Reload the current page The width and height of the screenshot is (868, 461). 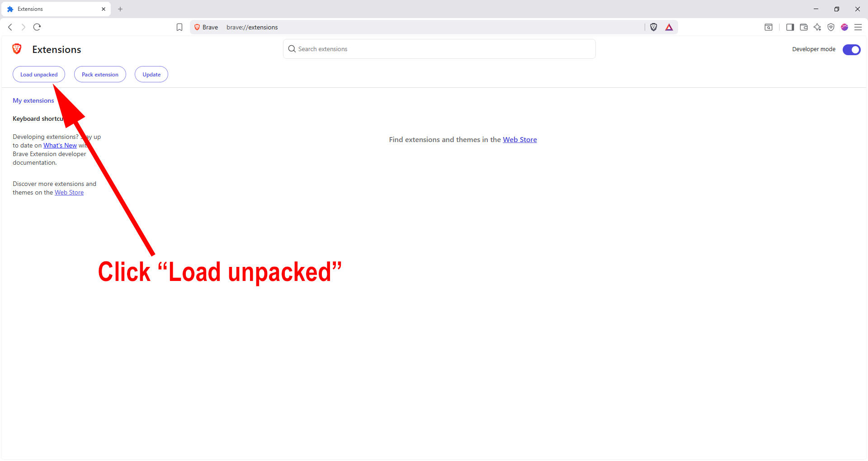(37, 27)
